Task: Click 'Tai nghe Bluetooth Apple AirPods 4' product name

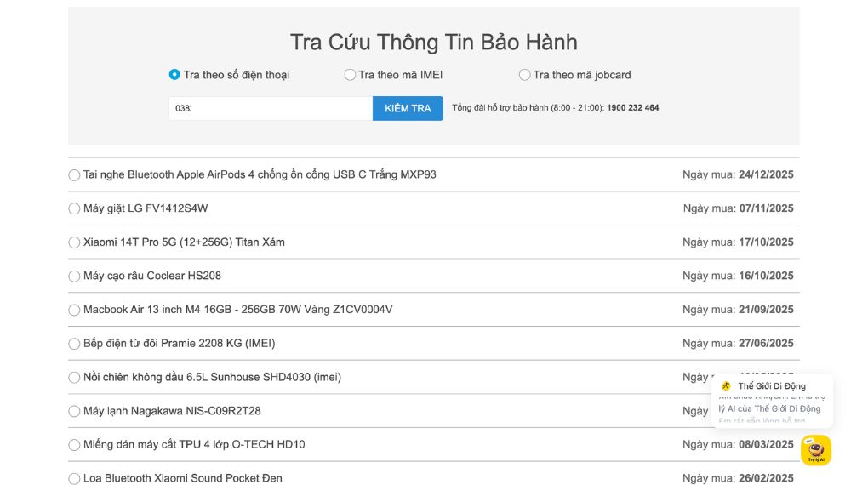Action: point(260,174)
